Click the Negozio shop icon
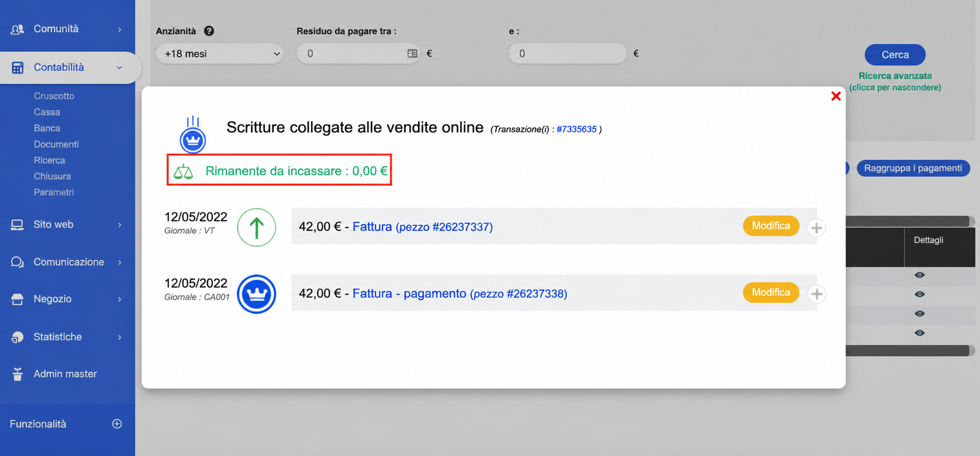Screen dimensions: 980x456 [18, 299]
